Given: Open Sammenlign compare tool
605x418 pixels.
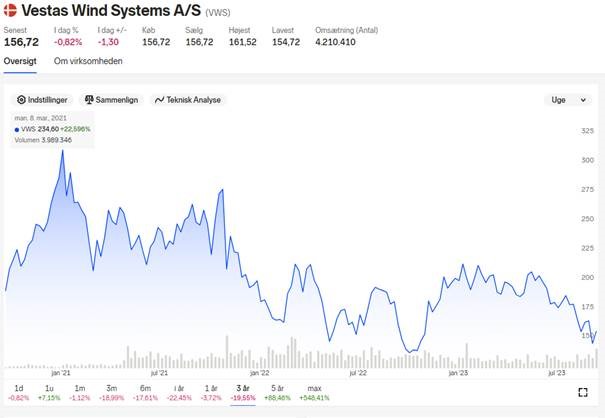Looking at the screenshot, I should 111,100.
